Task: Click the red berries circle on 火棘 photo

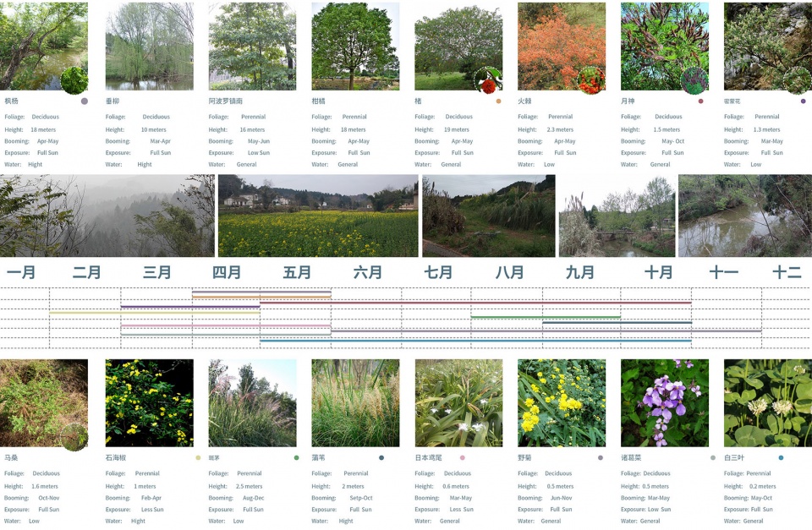Action: pos(590,80)
